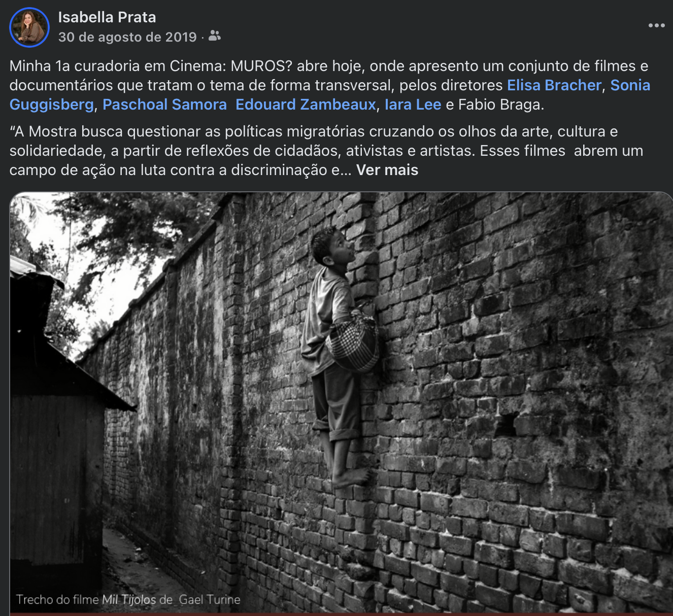Click the boy climbing the wall in photo
This screenshot has width=673, height=616.
(x=339, y=355)
